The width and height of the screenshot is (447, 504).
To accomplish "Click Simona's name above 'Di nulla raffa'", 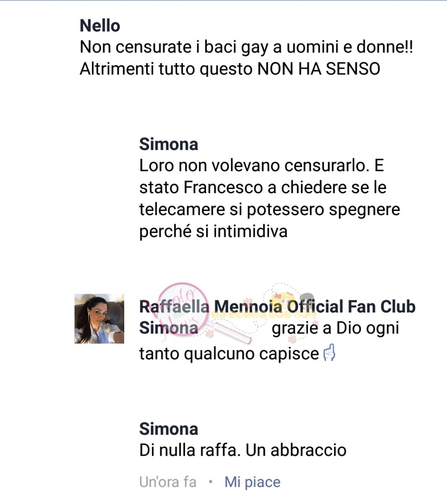I will 169,429.
